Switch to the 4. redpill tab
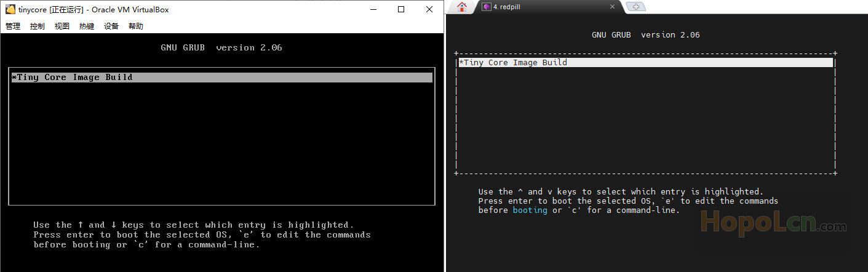This screenshot has height=272, width=868. pos(548,7)
